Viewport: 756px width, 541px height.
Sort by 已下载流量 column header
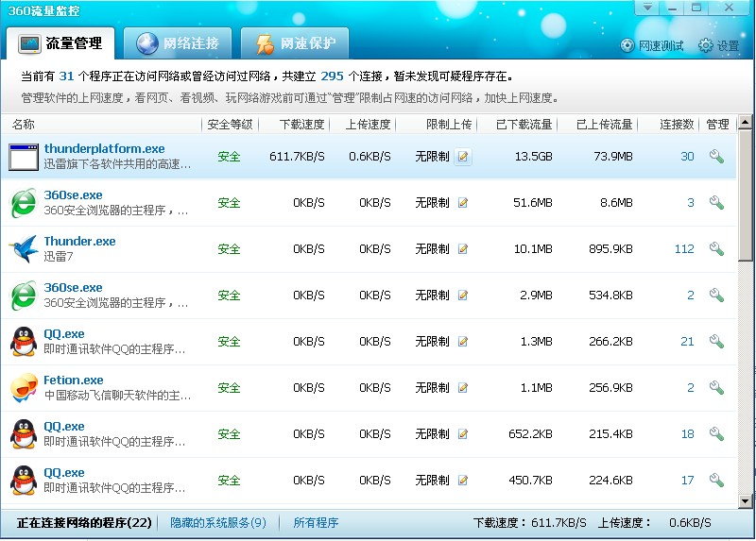coord(524,125)
